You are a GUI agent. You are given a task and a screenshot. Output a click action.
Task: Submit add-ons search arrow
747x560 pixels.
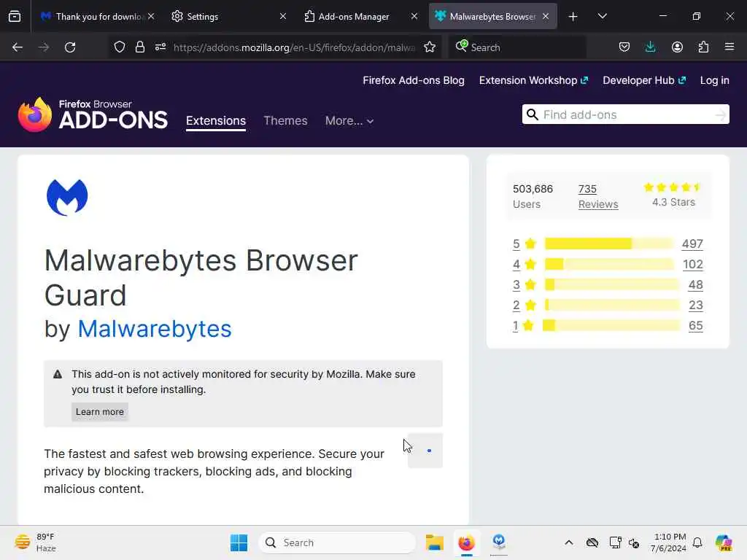tap(721, 114)
